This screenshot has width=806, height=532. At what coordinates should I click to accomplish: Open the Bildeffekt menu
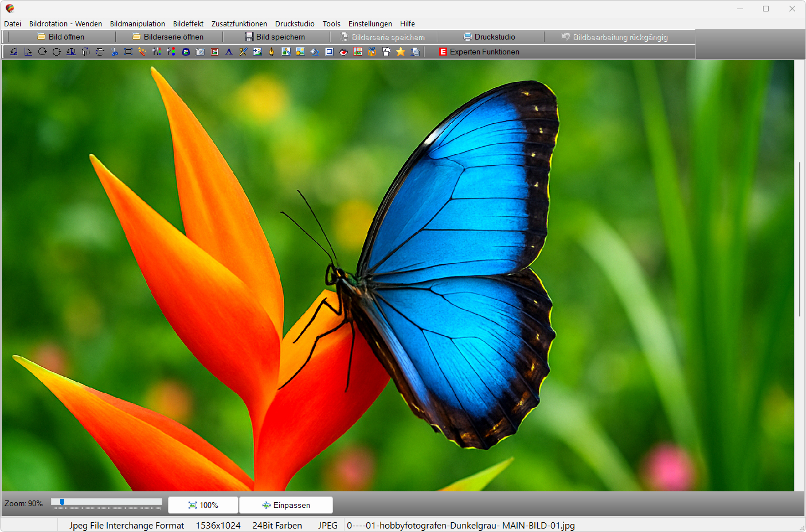pyautogui.click(x=188, y=24)
